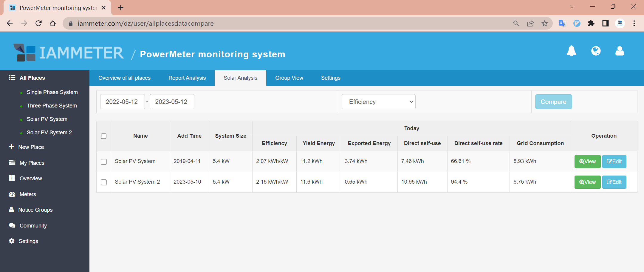Bookmark this page with star icon
This screenshot has height=272, width=644.
point(545,23)
